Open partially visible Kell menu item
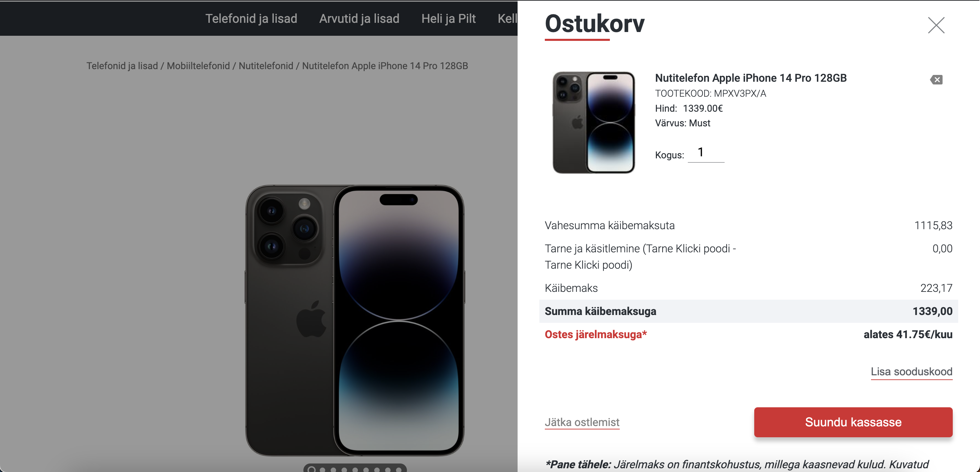The image size is (980, 472). (x=507, y=18)
